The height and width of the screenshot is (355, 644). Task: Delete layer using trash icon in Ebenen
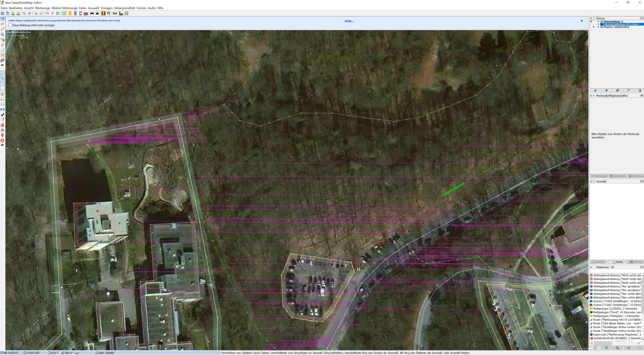[639, 90]
